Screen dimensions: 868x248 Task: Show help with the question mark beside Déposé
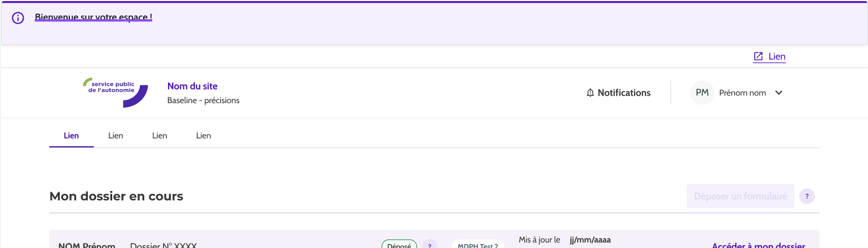429,245
